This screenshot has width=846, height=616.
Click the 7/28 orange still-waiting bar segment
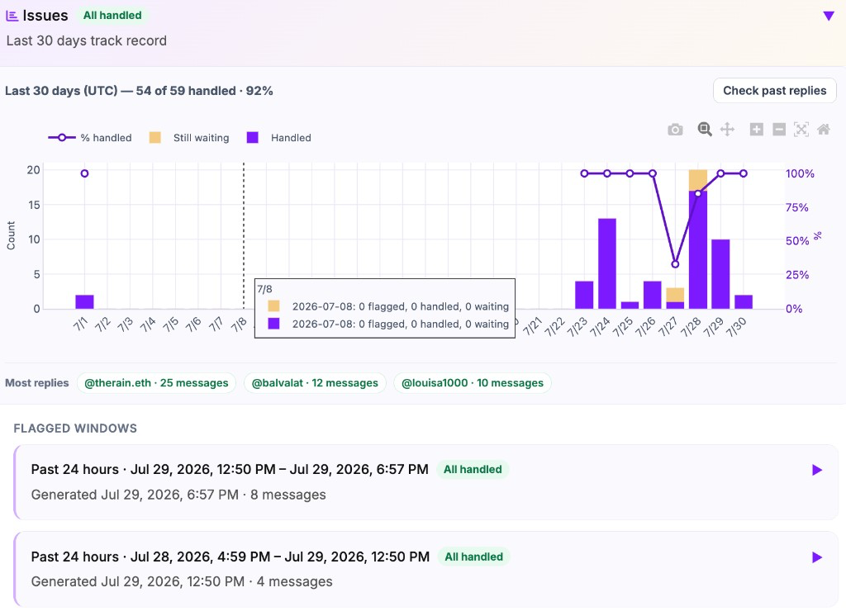(x=697, y=180)
